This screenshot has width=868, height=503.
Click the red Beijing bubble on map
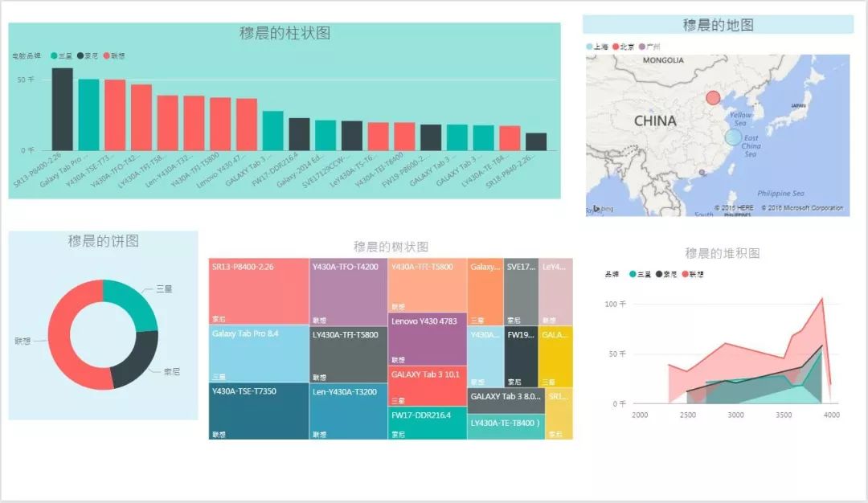713,98
